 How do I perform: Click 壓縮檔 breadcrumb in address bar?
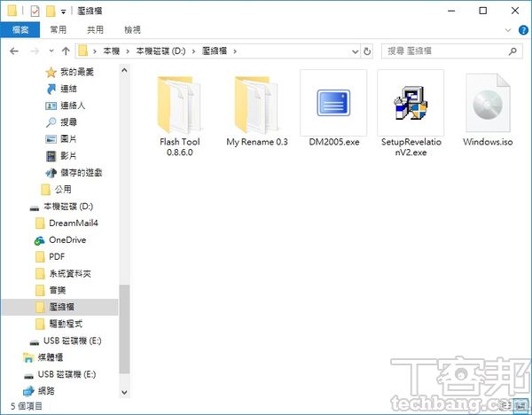215,51
